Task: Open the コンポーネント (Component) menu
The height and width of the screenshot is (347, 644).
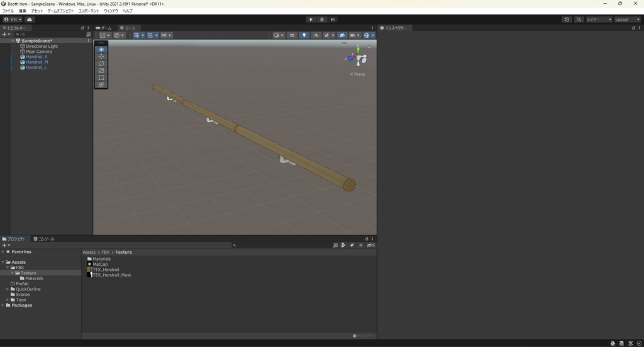Action: 89,11
